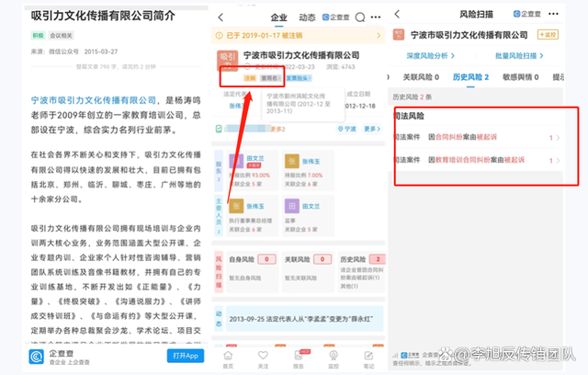588x375 pixels.
Task: Tap company logo avatar in profile screen
Action: click(x=227, y=61)
